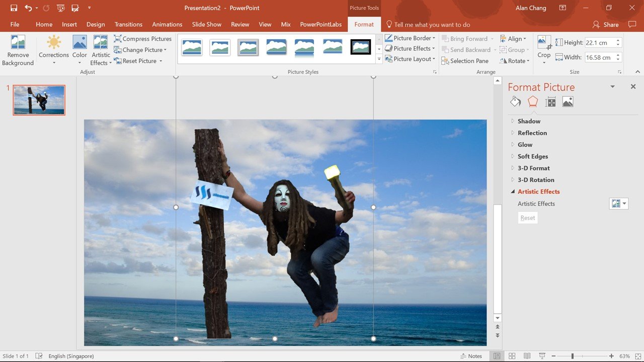The image size is (644, 362).
Task: Click the Crop tool icon
Action: pos(544,42)
